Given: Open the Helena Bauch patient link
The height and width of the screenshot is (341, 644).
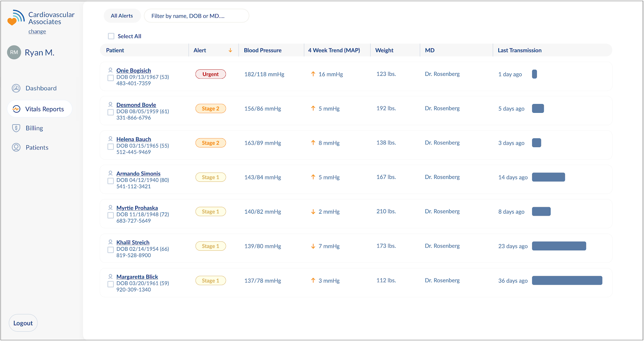Looking at the screenshot, I should (134, 139).
